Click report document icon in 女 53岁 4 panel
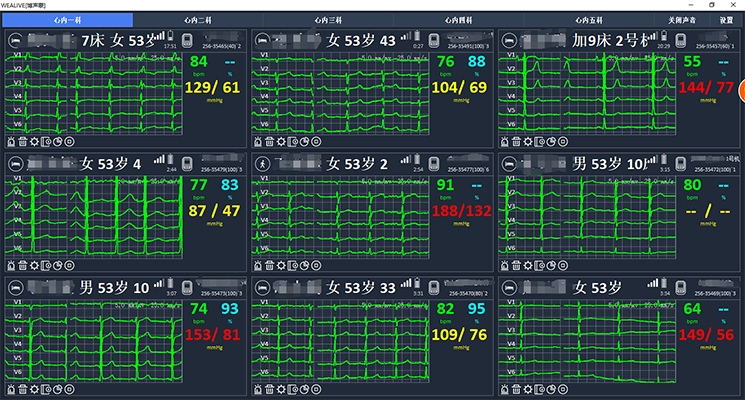The width and height of the screenshot is (745, 400). tap(47, 265)
